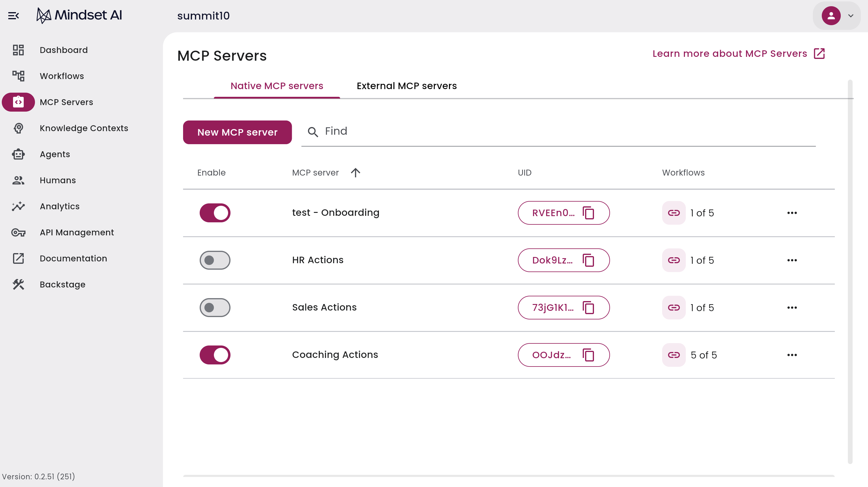The image size is (868, 487).
Task: Disable the test - Onboarding toggle
Action: [x=215, y=213]
